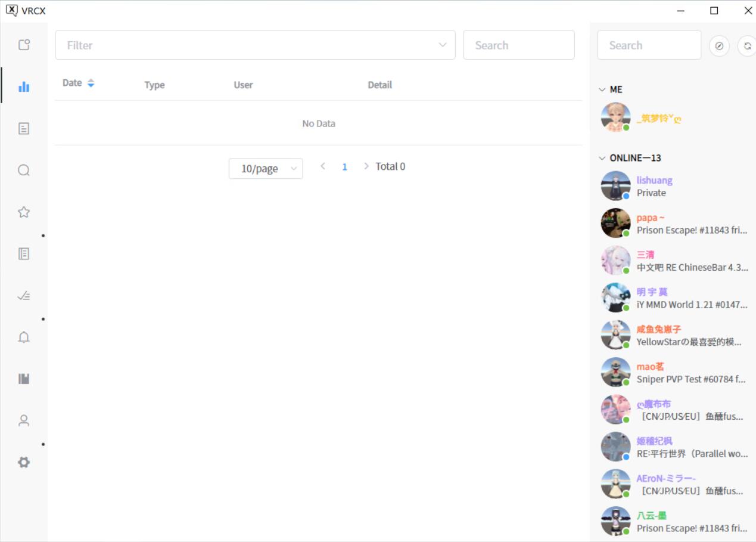Select friend name 咸鱼兔崽子
The height and width of the screenshot is (542, 756).
point(659,329)
